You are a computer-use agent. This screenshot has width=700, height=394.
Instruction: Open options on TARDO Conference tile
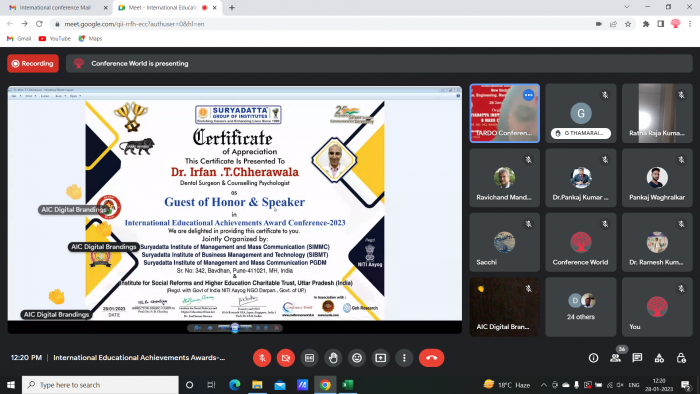point(528,95)
